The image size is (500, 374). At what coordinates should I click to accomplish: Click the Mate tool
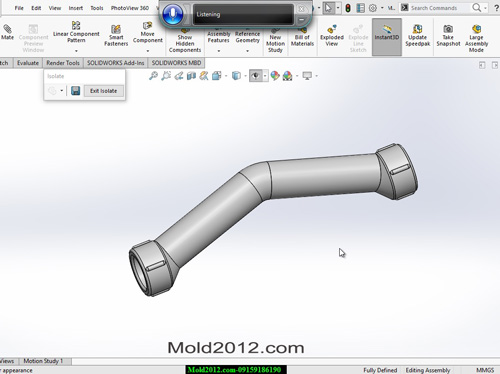click(x=7, y=32)
